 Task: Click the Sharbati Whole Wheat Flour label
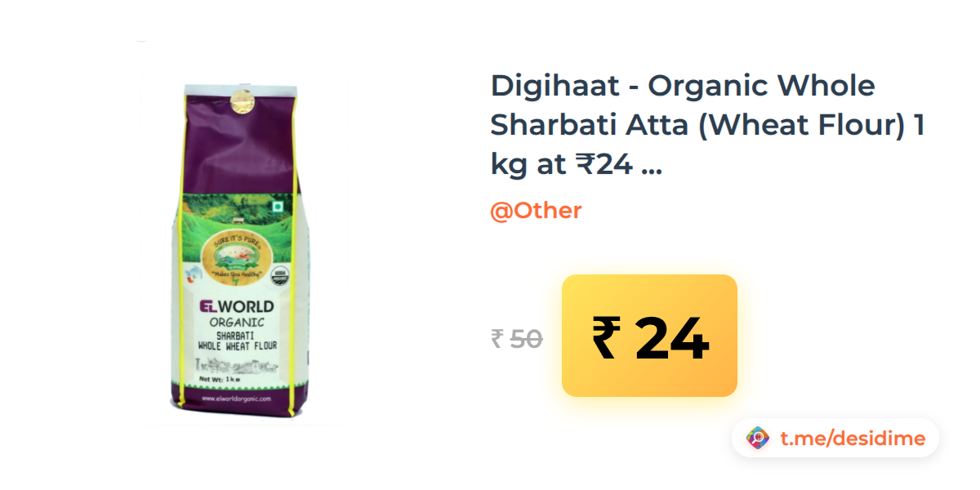pyautogui.click(x=237, y=341)
